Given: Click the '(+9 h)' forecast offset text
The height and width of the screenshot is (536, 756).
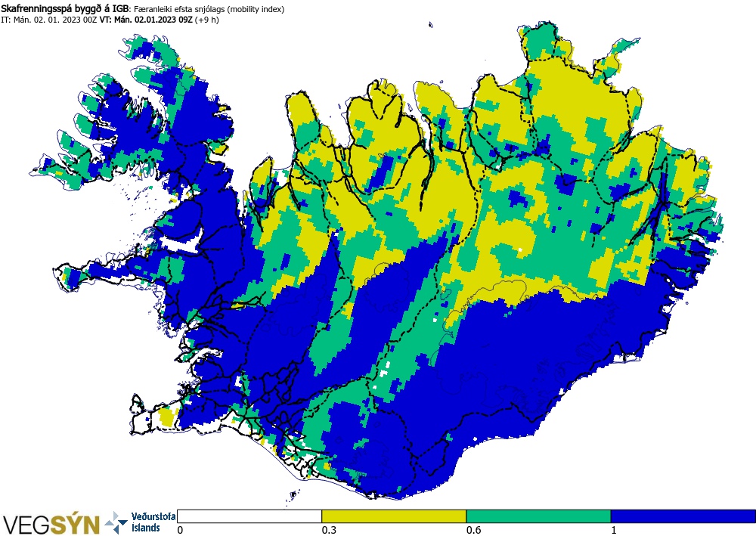Looking at the screenshot, I should coord(207,20).
